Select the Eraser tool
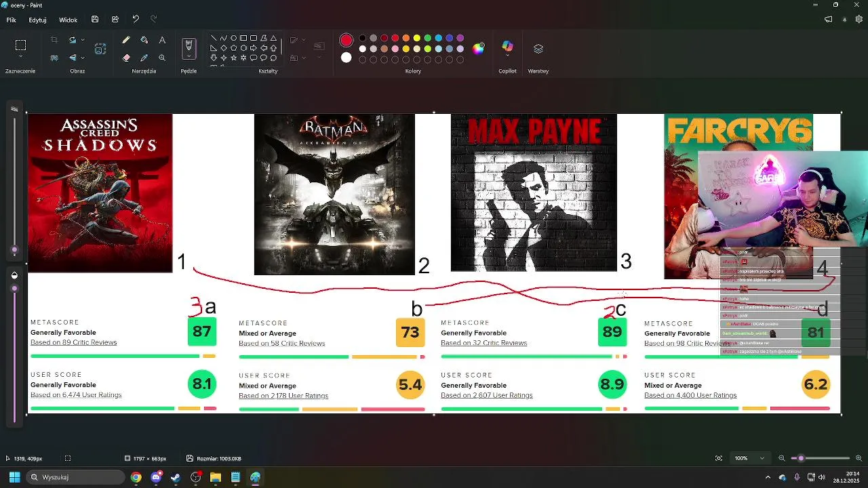868x488 pixels. coord(126,58)
